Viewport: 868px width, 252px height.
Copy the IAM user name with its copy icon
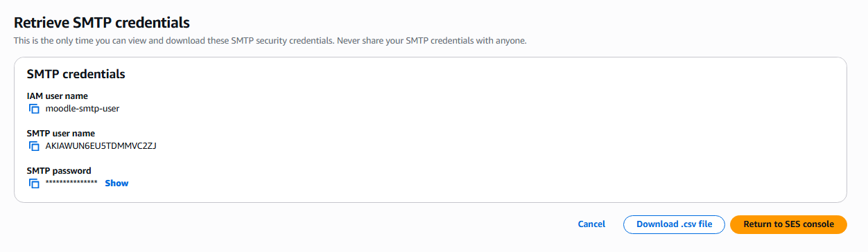(x=34, y=109)
